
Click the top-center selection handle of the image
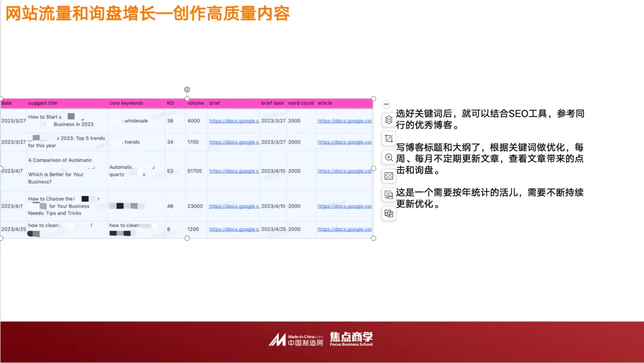(186, 98)
